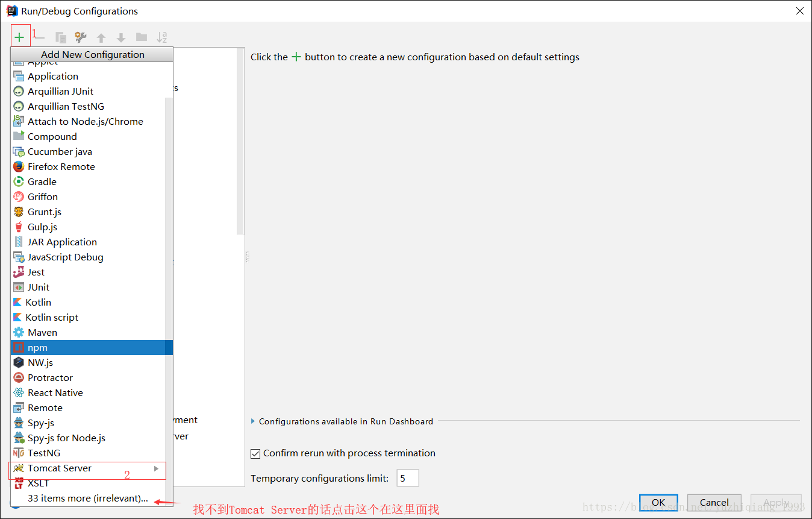Screen dimensions: 812x519
Task: Click the Copy Configuration toolbar icon
Action: click(61, 37)
